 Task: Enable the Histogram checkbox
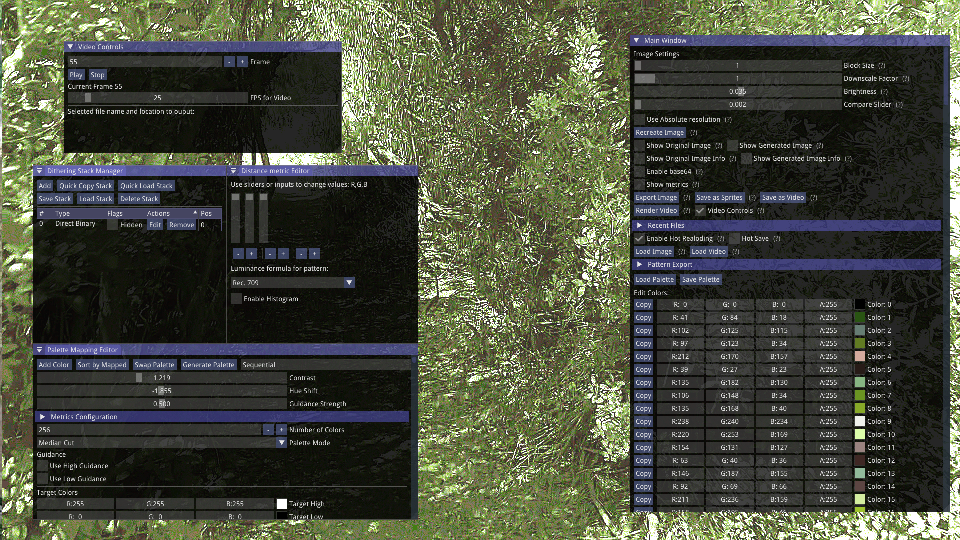coord(236,299)
